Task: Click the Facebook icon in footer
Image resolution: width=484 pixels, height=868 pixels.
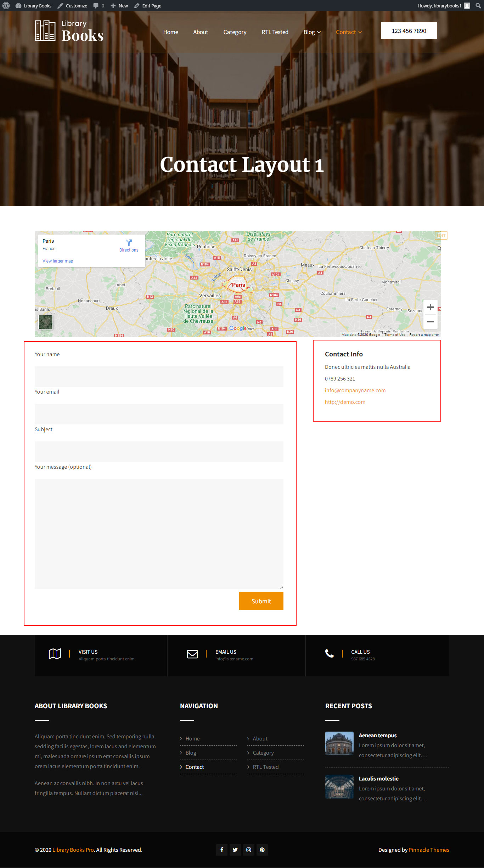Action: pyautogui.click(x=222, y=850)
